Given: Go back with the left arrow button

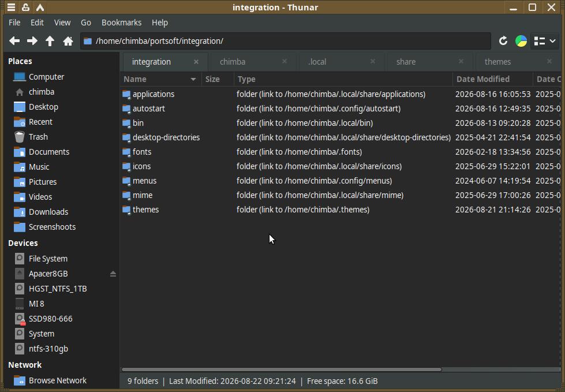Looking at the screenshot, I should tap(14, 41).
